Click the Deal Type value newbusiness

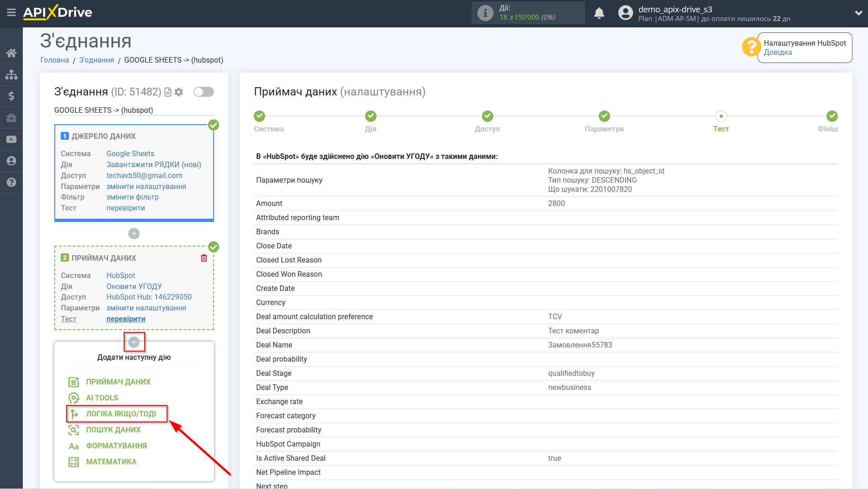coord(570,387)
